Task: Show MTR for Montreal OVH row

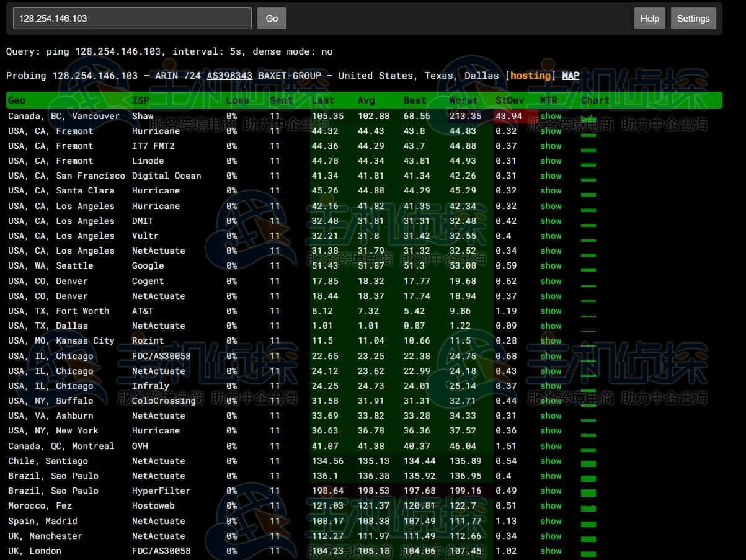Action: click(550, 446)
